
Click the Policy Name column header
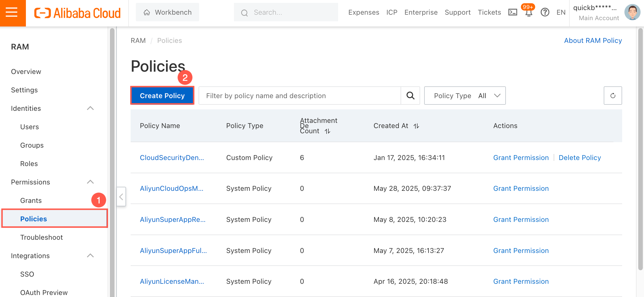click(x=160, y=126)
